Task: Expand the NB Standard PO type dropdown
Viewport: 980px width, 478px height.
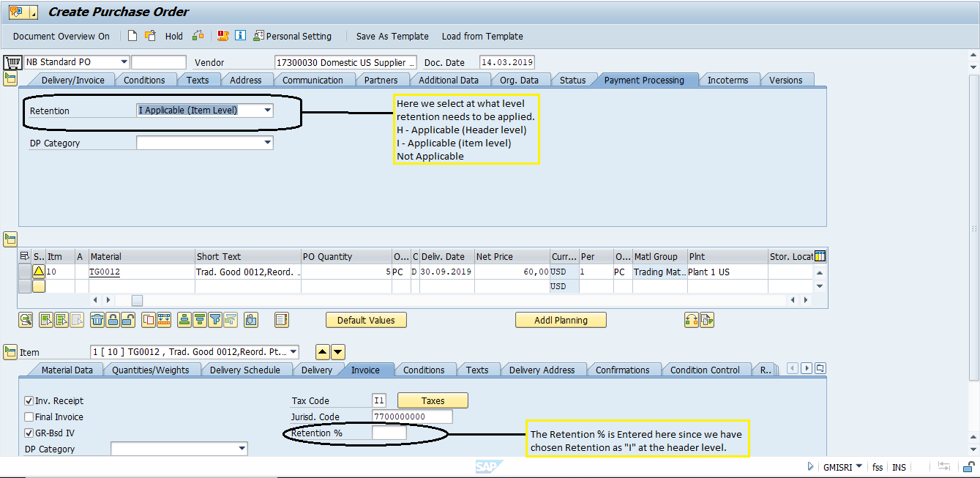Action: 124,62
